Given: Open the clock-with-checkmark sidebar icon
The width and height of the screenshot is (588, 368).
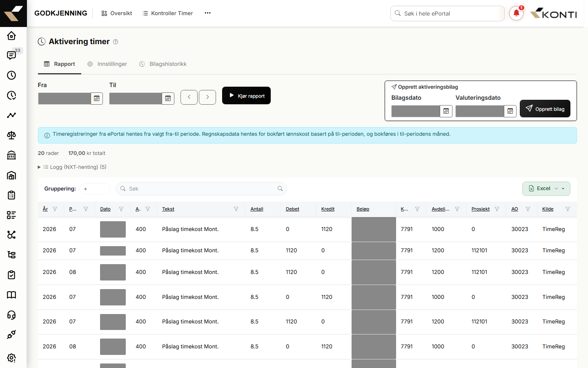Looking at the screenshot, I should [11, 95].
